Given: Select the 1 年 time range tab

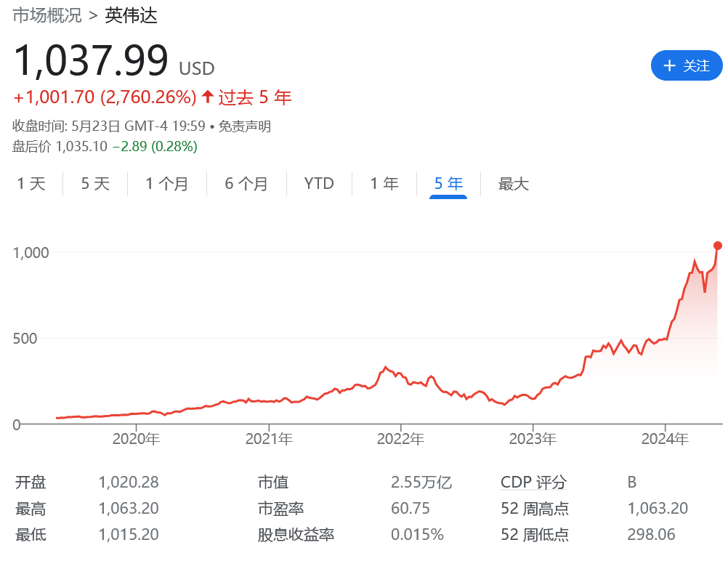Looking at the screenshot, I should (x=384, y=184).
